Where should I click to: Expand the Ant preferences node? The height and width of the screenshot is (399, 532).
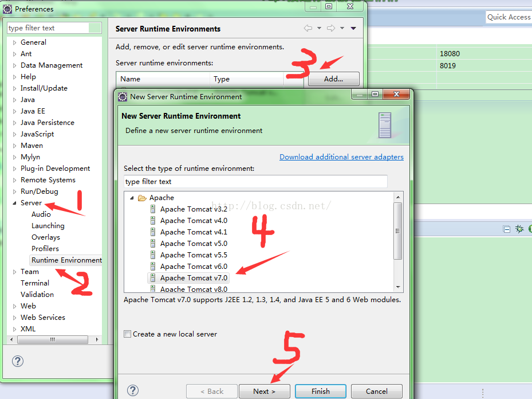point(14,54)
